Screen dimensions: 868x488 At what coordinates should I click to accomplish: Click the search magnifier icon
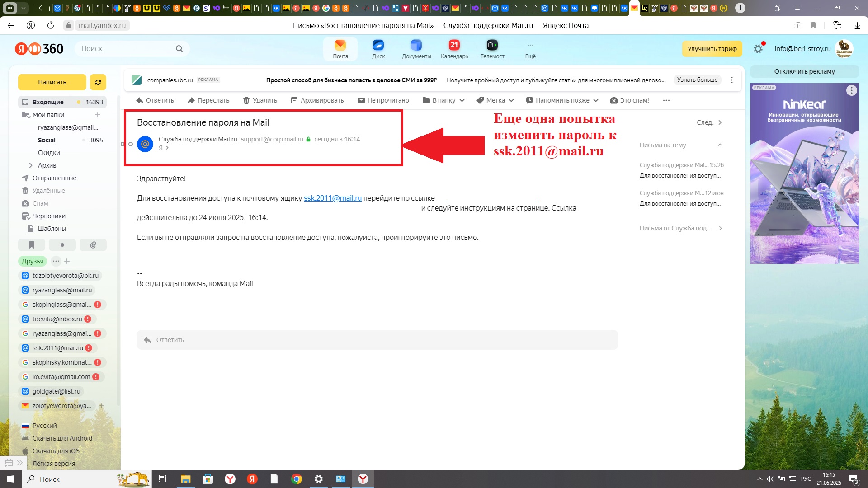[179, 49]
